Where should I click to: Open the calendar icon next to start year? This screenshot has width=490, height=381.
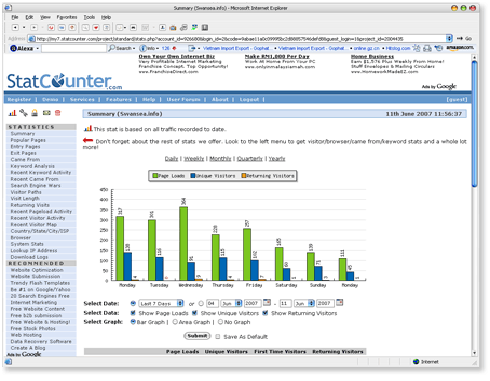point(267,303)
